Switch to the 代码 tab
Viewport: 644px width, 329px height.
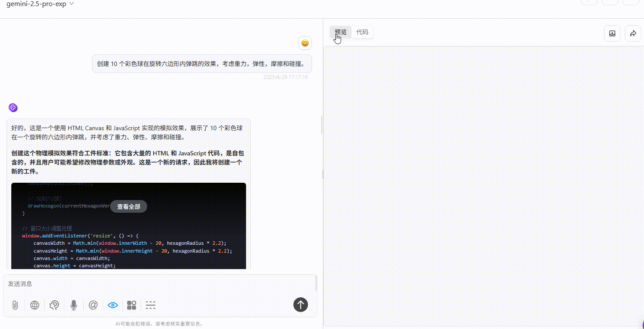pos(362,32)
